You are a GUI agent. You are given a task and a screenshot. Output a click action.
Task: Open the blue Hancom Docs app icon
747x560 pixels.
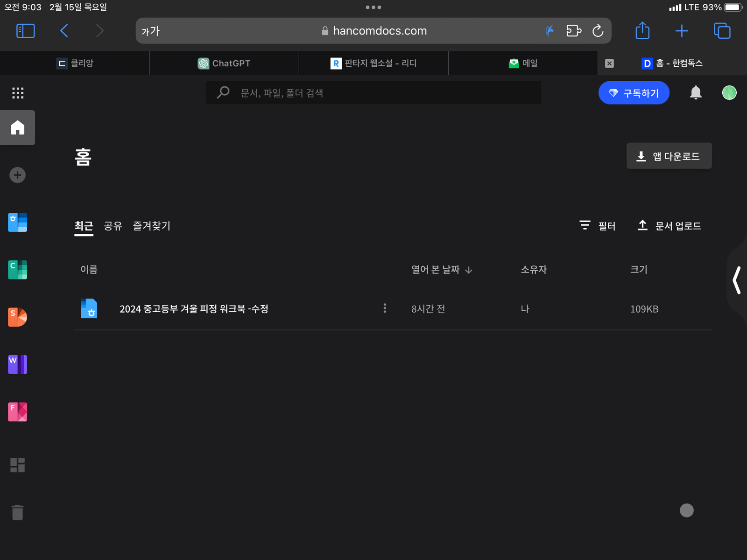pyautogui.click(x=17, y=223)
